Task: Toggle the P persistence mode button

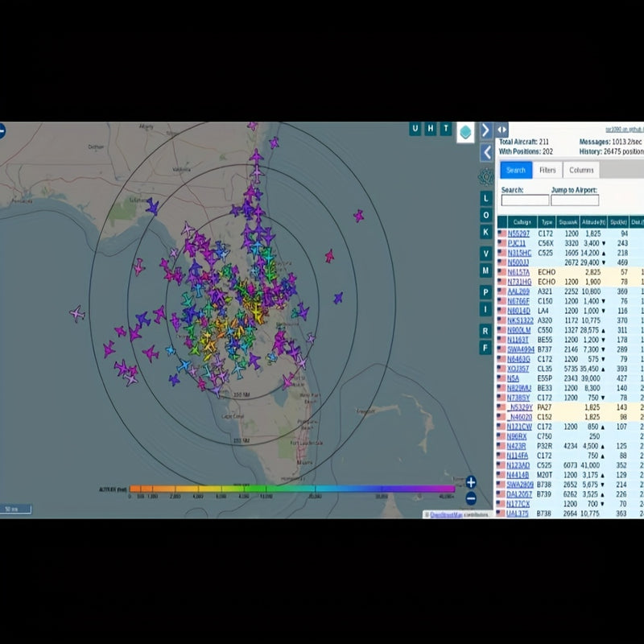Action: pyautogui.click(x=485, y=291)
